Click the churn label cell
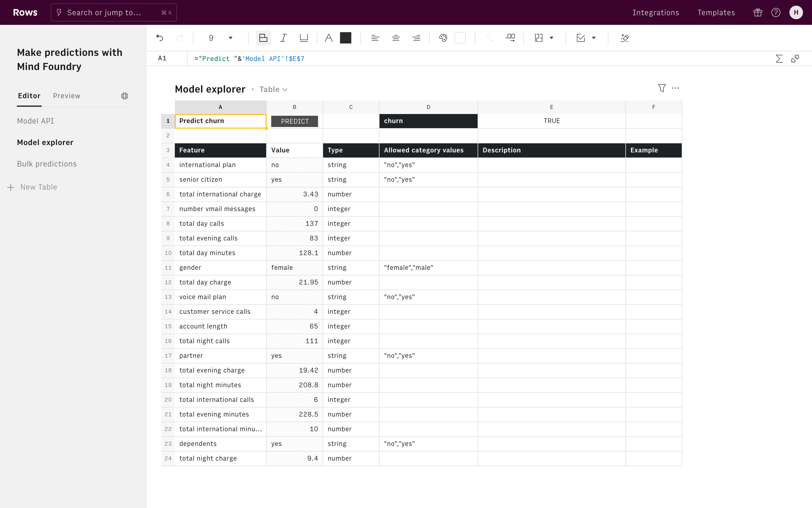The width and height of the screenshot is (812, 508). (429, 121)
